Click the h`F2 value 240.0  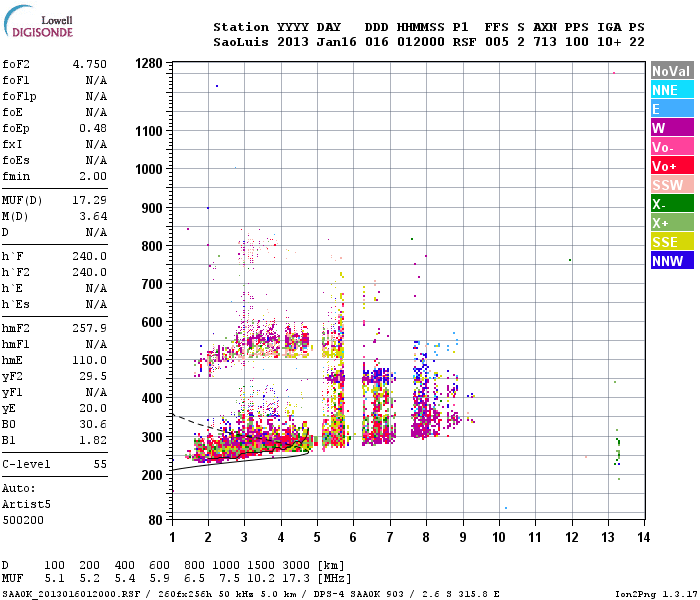pyautogui.click(x=90, y=272)
